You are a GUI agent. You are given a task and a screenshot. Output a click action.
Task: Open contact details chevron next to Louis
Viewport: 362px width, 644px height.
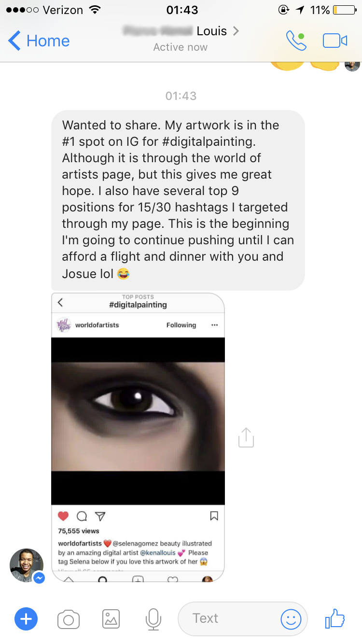[x=236, y=31]
